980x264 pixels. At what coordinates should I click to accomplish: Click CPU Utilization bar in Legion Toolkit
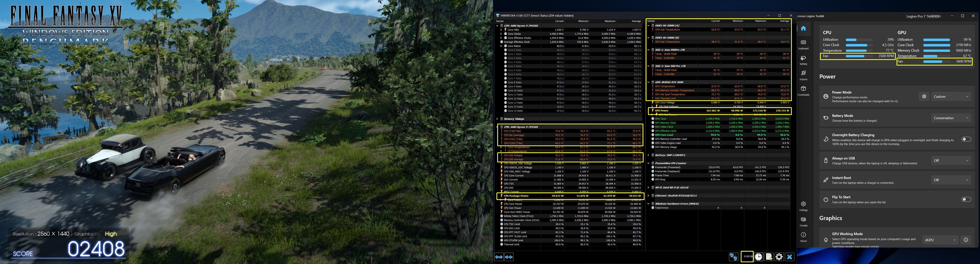click(859, 40)
